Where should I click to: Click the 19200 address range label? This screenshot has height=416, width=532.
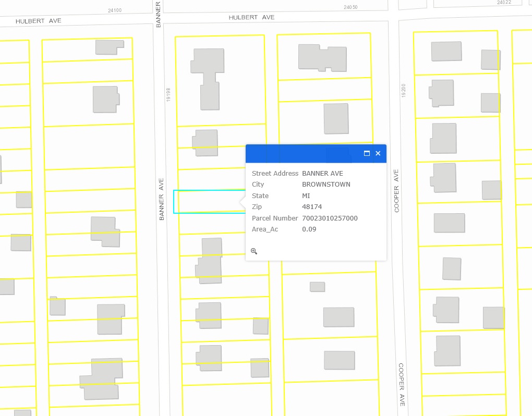click(x=403, y=91)
